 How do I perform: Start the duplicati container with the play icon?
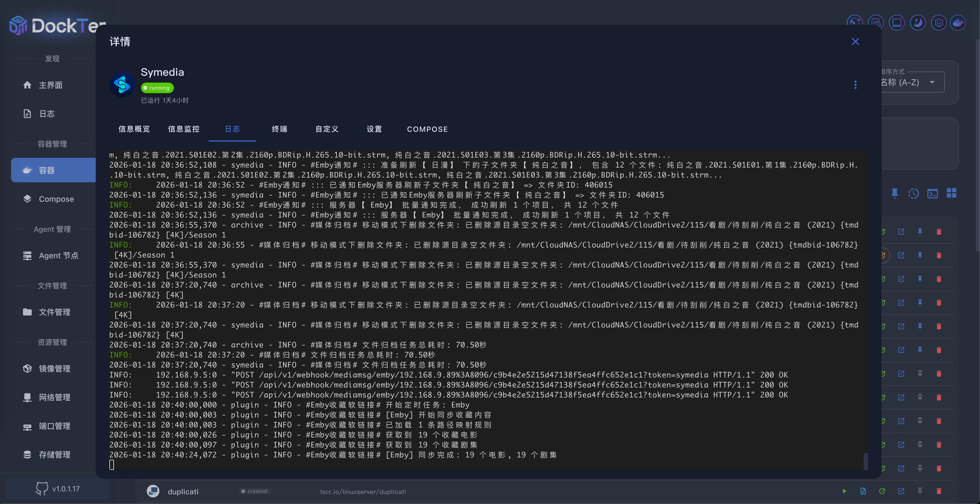point(844,491)
